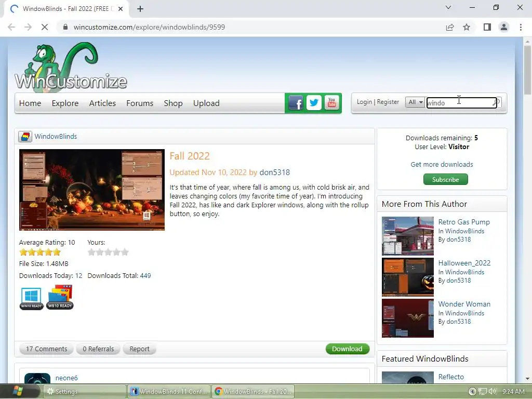The width and height of the screenshot is (532, 399).
Task: Click Get more downloads link
Action: pyautogui.click(x=442, y=164)
